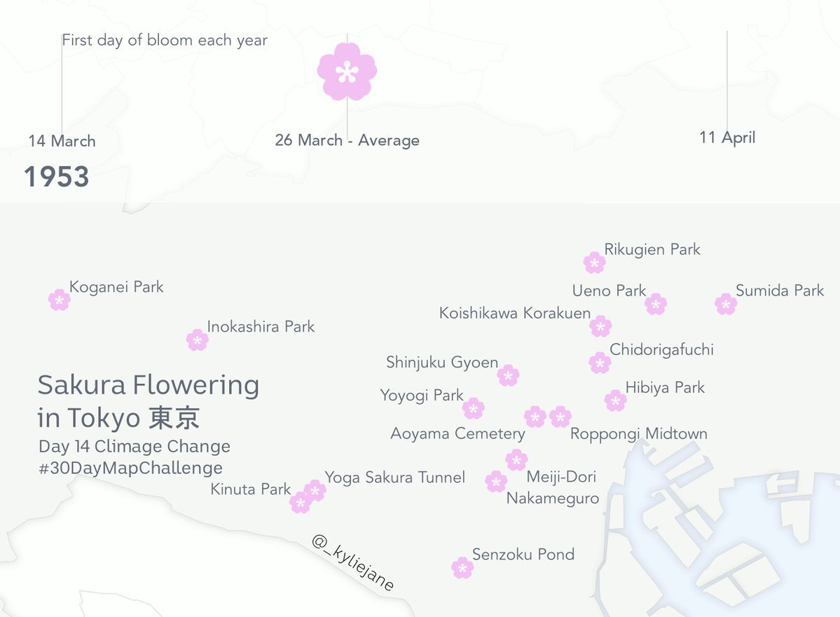Select the Rikugien Park flower icon
Screen dimensions: 840x617
[594, 263]
